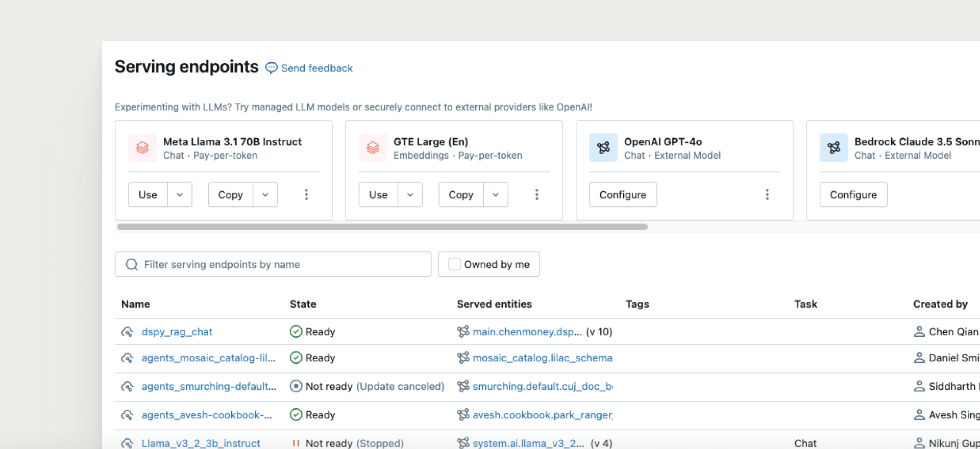Click the Bedrock Claude 3.5 model icon
980x449 pixels.
[834, 148]
